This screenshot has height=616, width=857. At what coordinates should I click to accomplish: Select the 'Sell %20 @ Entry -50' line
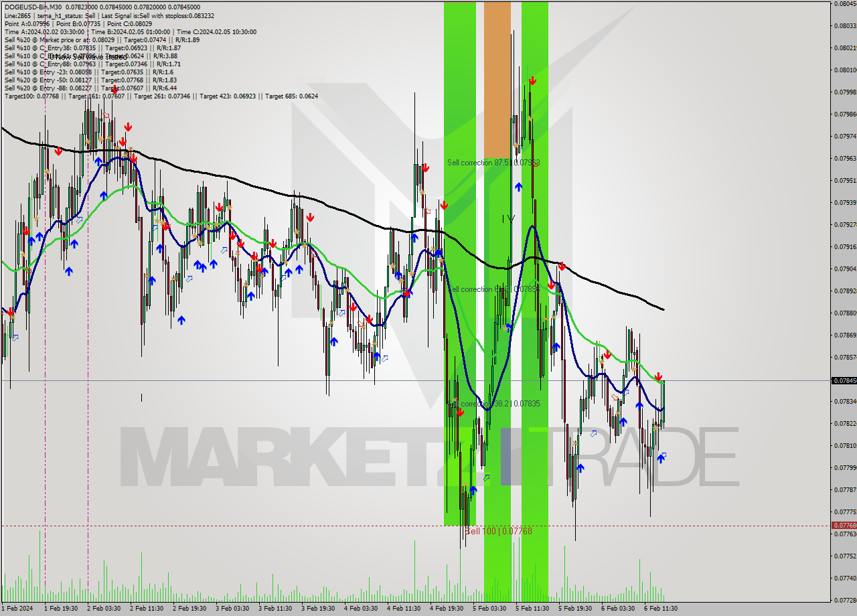pos(90,80)
